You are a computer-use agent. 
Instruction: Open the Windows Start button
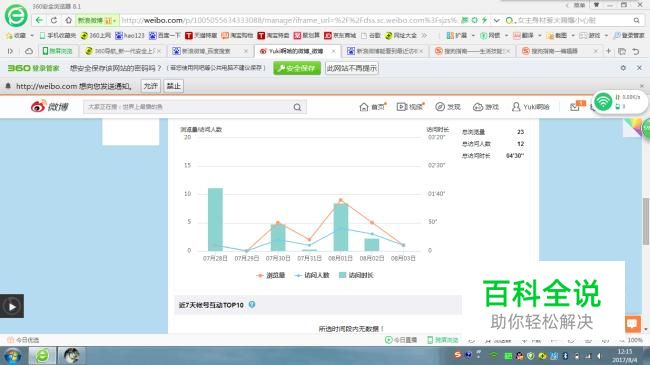[12, 356]
